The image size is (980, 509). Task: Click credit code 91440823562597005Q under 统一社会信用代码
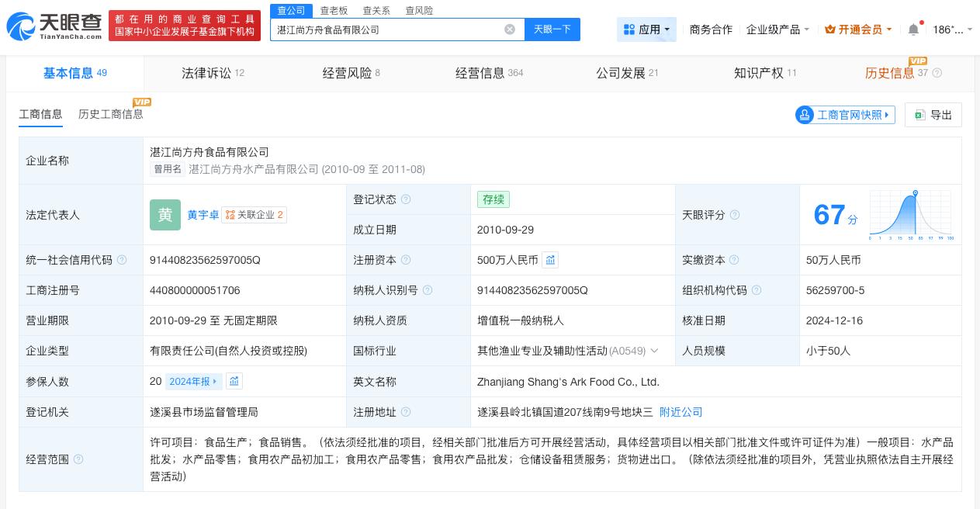[205, 260]
